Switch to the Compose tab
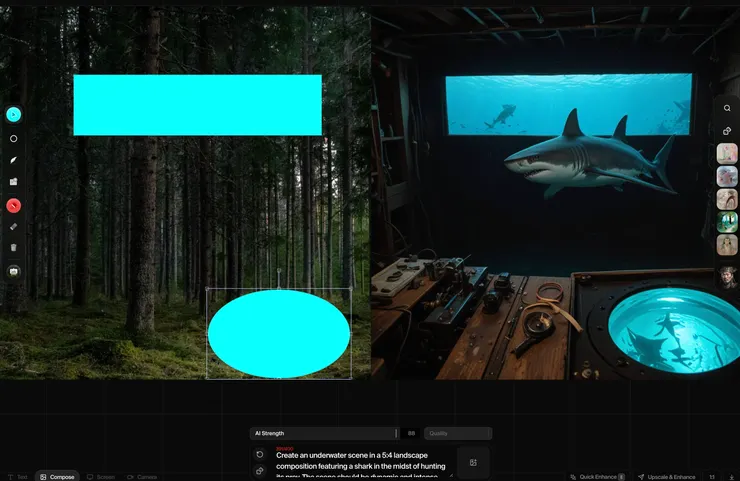The height and width of the screenshot is (481, 740). coord(57,477)
